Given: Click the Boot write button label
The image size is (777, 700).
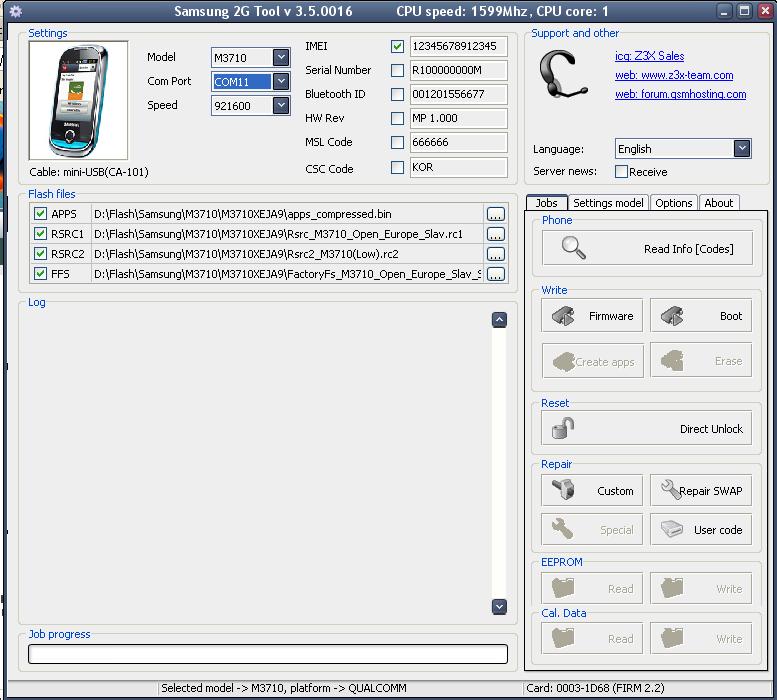Looking at the screenshot, I should [x=731, y=316].
